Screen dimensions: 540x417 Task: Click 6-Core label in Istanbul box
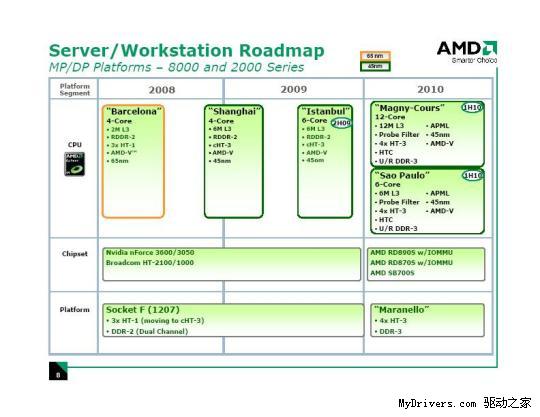pos(314,121)
